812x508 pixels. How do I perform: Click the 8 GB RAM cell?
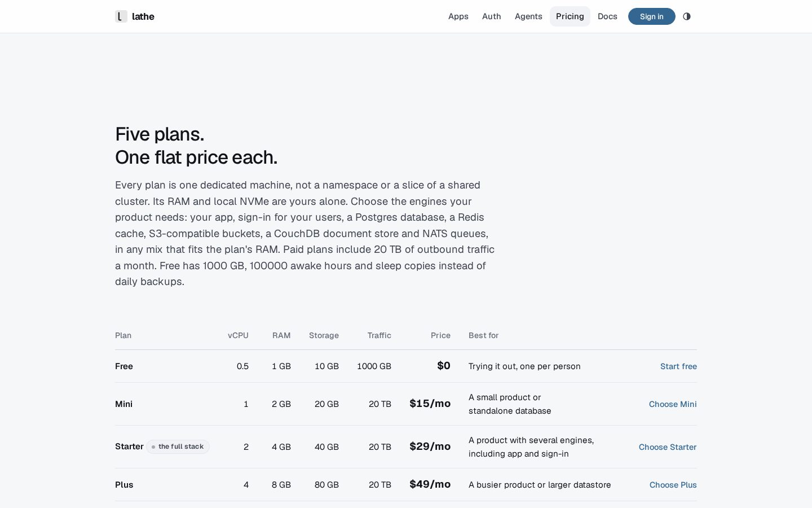[x=281, y=485]
